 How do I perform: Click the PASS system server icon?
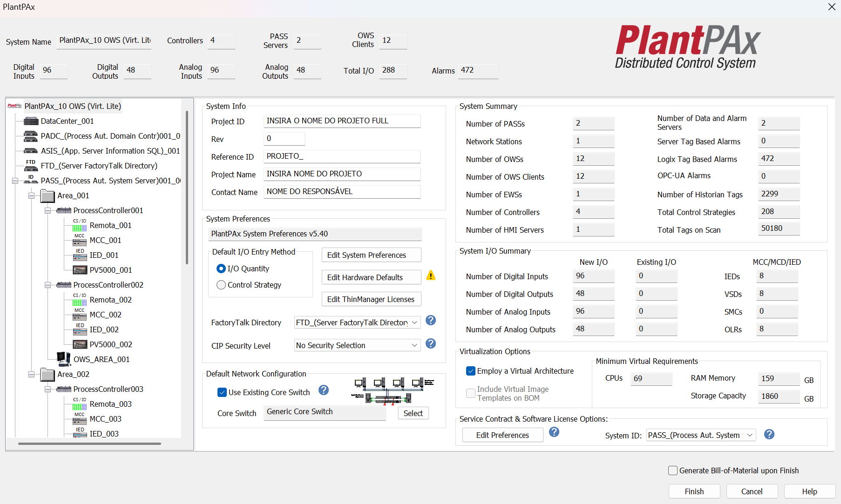(31, 180)
